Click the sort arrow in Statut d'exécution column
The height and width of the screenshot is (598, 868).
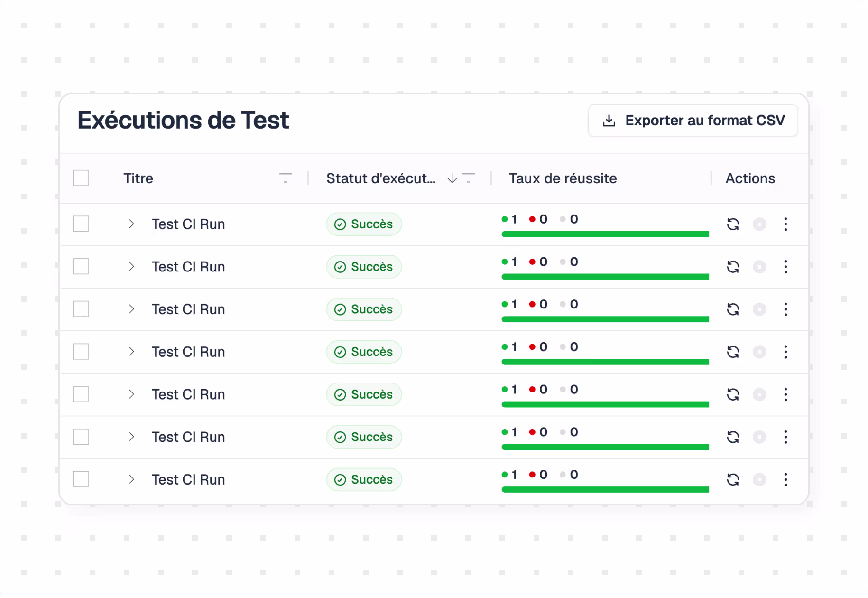coord(452,178)
